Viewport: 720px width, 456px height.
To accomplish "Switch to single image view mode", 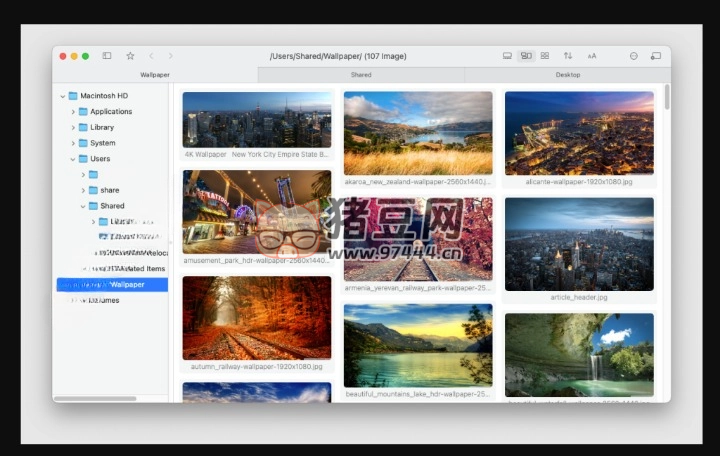I will (507, 56).
